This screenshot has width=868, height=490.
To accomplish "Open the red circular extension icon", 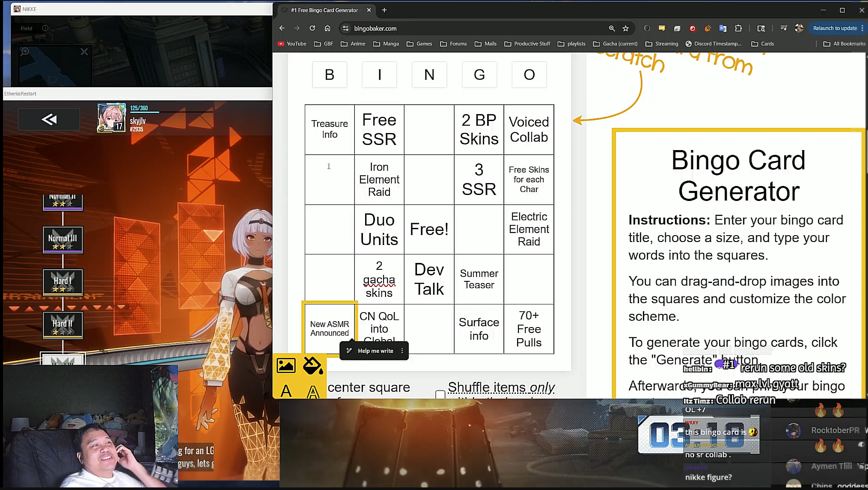I will 693,28.
